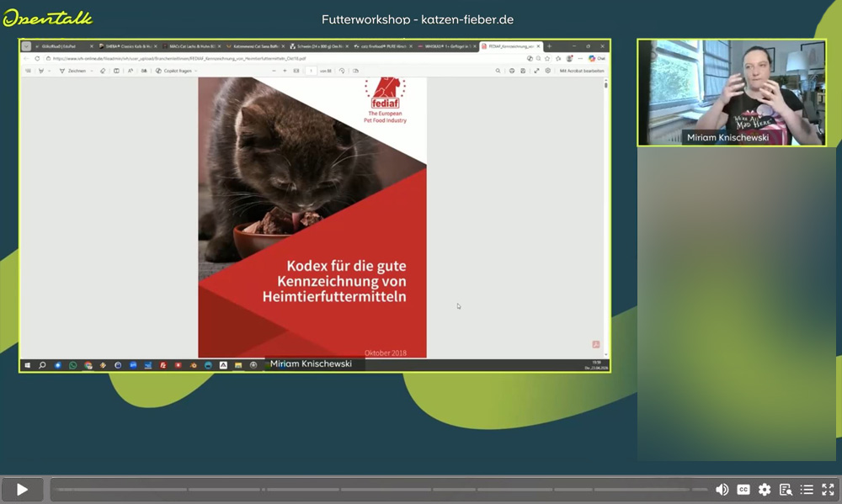Zoom in the PDF with plus button
Screen dimensions: 842x504
[285, 71]
